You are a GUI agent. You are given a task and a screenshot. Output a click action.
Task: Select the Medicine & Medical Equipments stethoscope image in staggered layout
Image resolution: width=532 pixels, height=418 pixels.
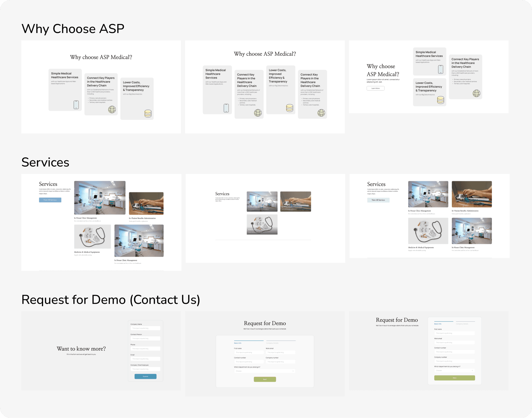[92, 236]
